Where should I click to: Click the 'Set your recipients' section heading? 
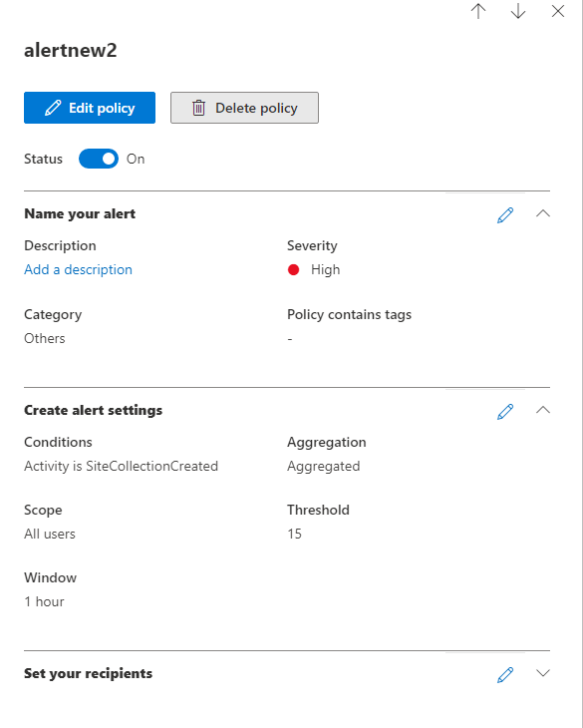click(x=88, y=673)
